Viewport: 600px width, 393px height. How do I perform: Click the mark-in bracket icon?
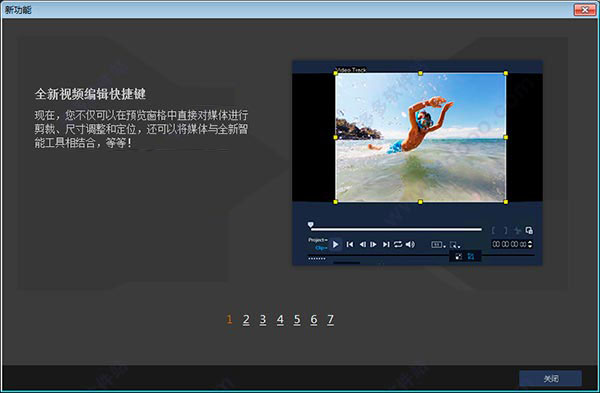click(x=493, y=230)
